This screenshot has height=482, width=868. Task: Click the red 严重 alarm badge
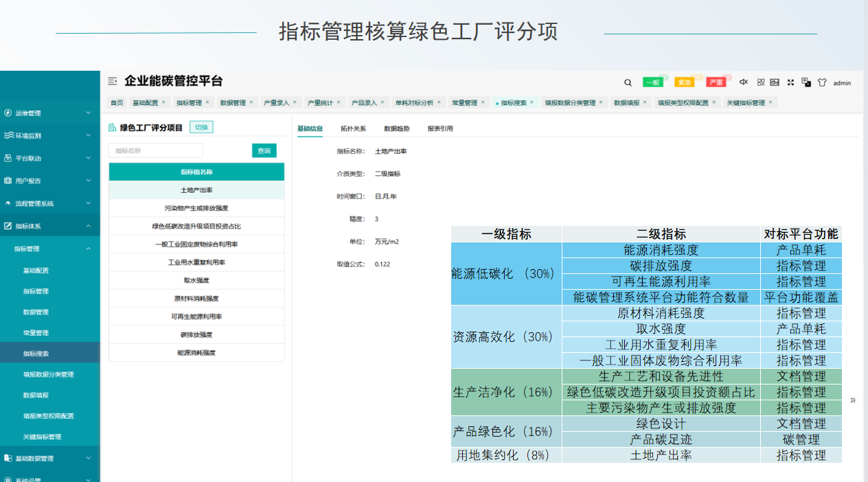coord(716,82)
